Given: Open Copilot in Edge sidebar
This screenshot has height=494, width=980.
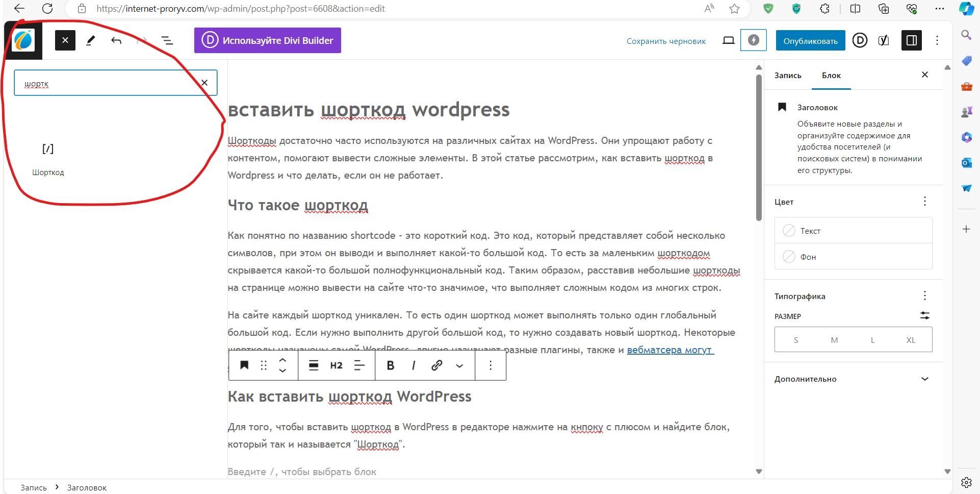Looking at the screenshot, I should [x=966, y=9].
